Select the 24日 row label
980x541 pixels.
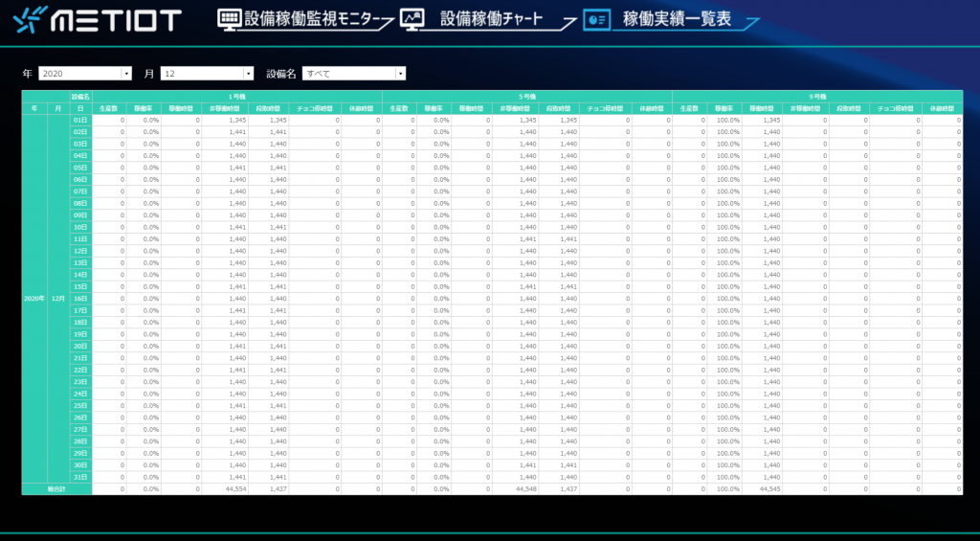[x=80, y=394]
